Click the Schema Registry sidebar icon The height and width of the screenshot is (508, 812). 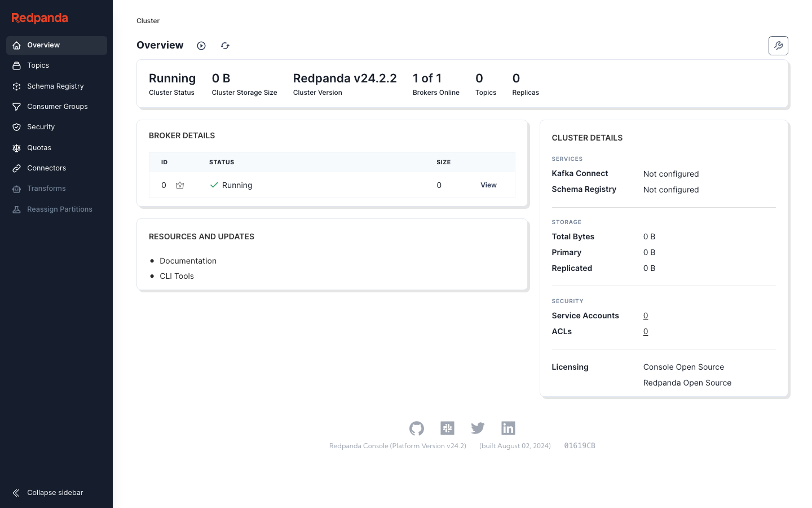click(x=17, y=86)
